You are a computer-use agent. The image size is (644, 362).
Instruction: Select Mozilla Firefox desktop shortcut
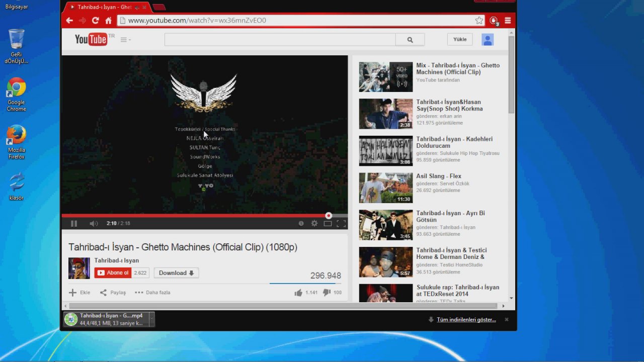coord(17,142)
